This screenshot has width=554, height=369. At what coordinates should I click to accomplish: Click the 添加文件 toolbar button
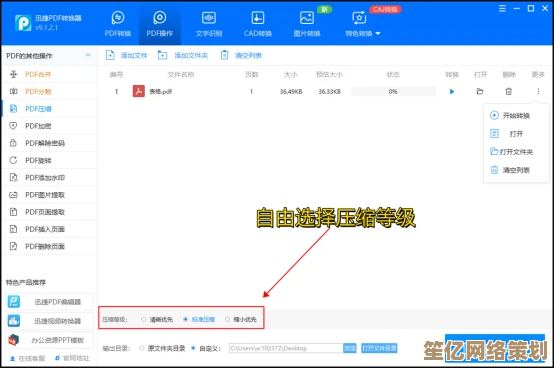pos(126,55)
